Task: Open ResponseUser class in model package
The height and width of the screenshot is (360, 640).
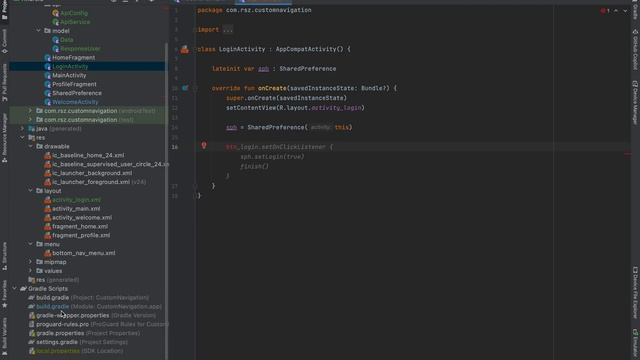Action: click(80, 49)
